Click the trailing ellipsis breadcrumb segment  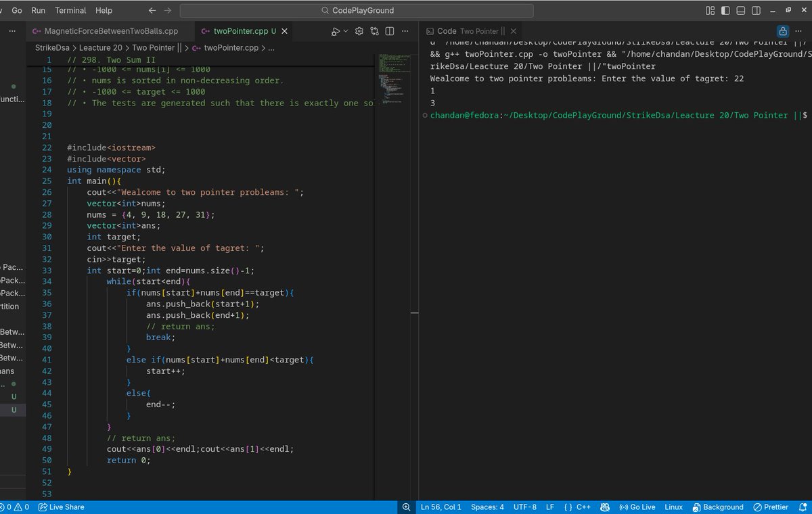[271, 48]
